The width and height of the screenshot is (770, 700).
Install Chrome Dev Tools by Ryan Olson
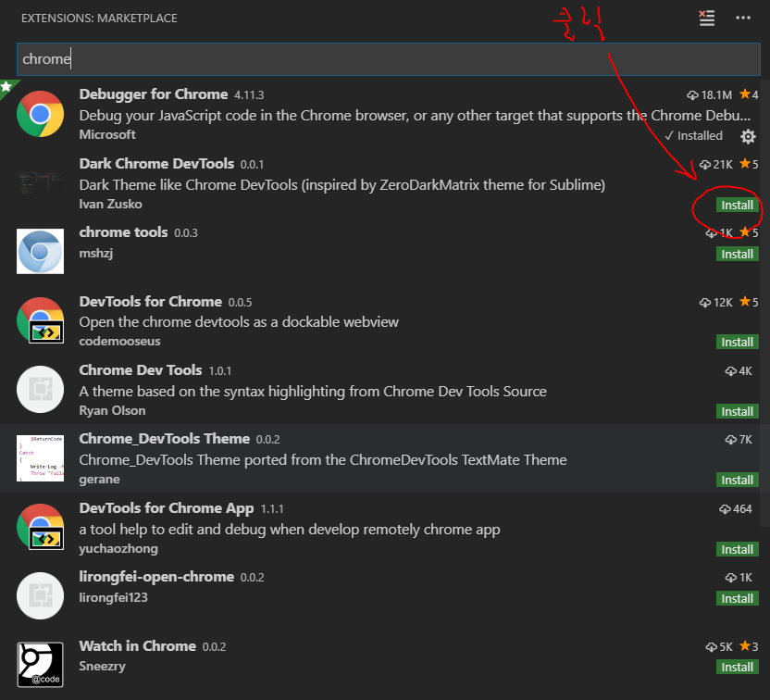[737, 411]
